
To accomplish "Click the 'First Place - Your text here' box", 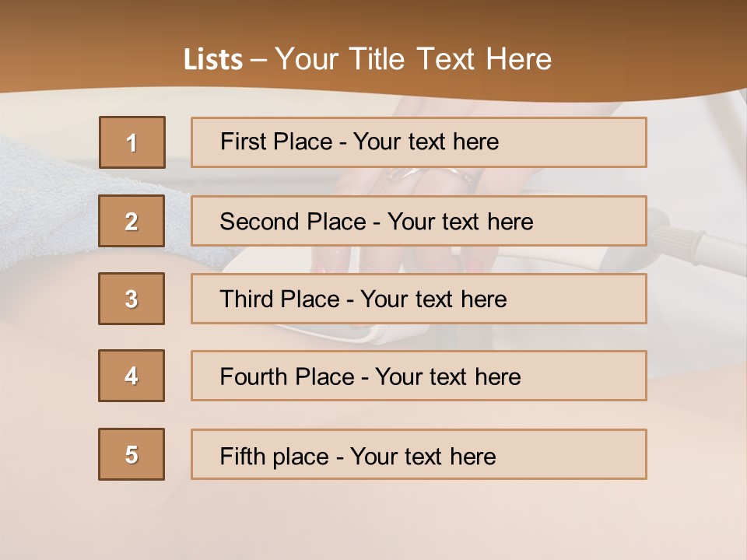I will 419,142.
